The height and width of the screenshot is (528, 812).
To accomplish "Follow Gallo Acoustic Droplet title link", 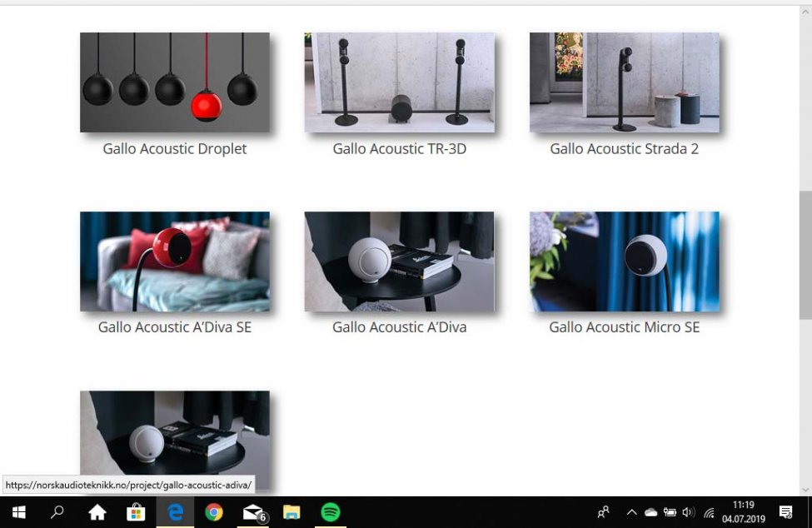I will coord(175,149).
